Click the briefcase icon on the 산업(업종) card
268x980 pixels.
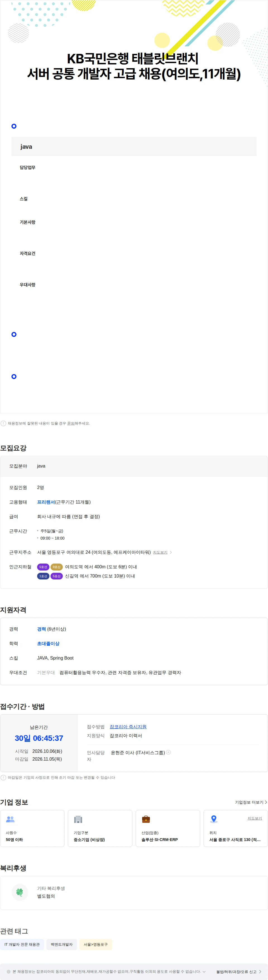[146, 819]
